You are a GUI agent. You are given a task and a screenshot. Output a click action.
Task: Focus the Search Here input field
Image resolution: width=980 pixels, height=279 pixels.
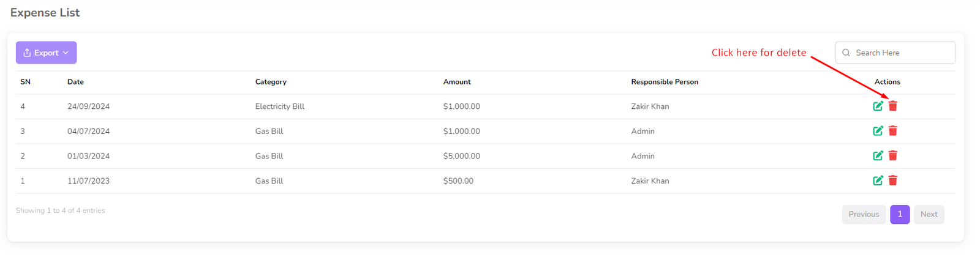(x=902, y=53)
